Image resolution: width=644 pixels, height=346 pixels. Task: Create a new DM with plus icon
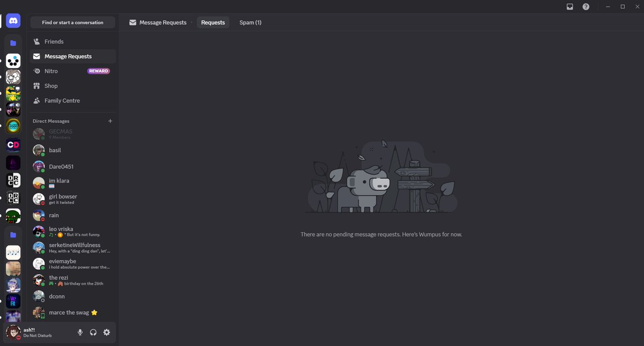[110, 121]
